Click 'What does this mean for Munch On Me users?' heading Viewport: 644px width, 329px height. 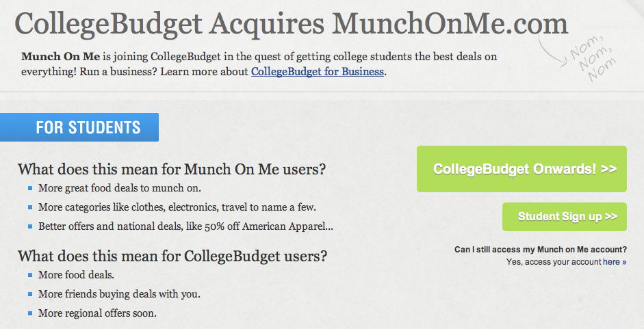pyautogui.click(x=172, y=170)
